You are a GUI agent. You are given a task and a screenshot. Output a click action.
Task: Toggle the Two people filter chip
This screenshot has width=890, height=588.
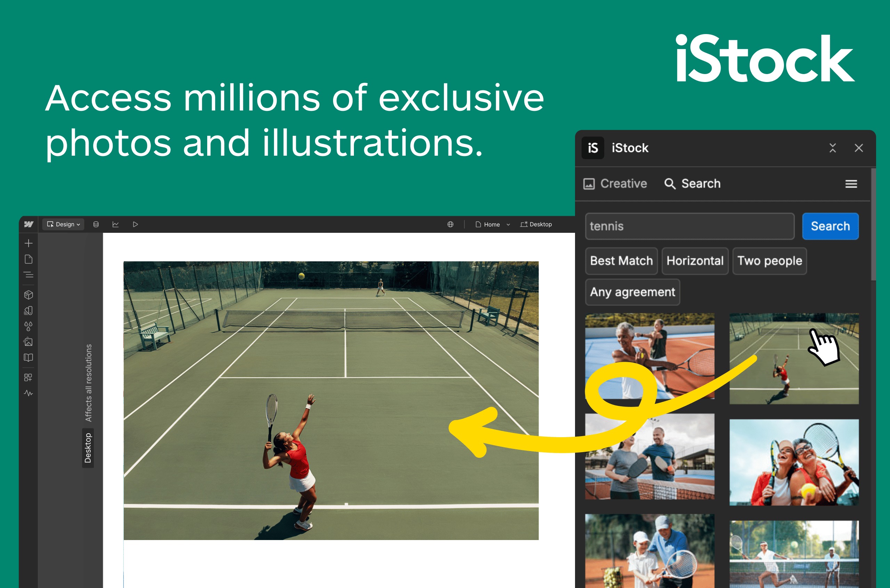769,261
